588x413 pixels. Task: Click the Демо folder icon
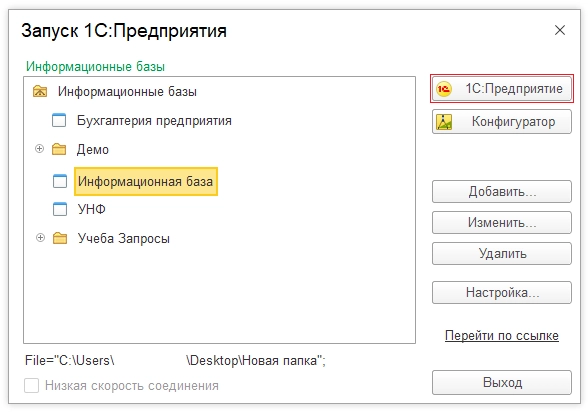tap(59, 149)
